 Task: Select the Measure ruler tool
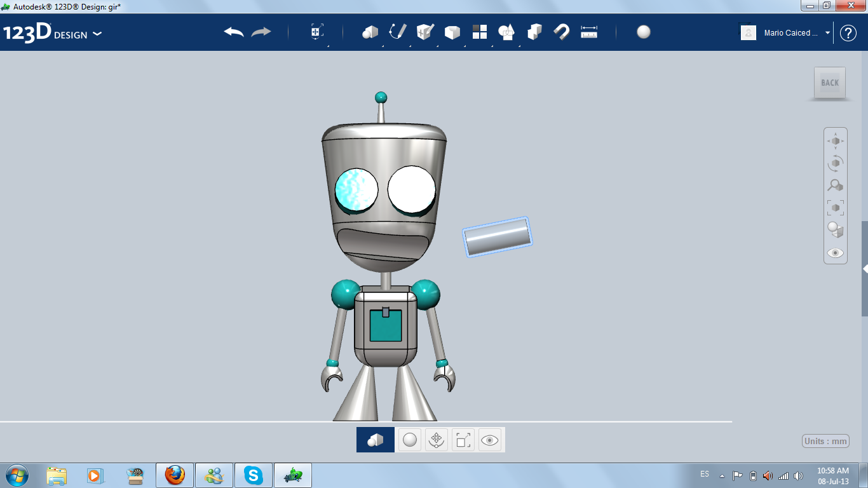[x=589, y=32]
